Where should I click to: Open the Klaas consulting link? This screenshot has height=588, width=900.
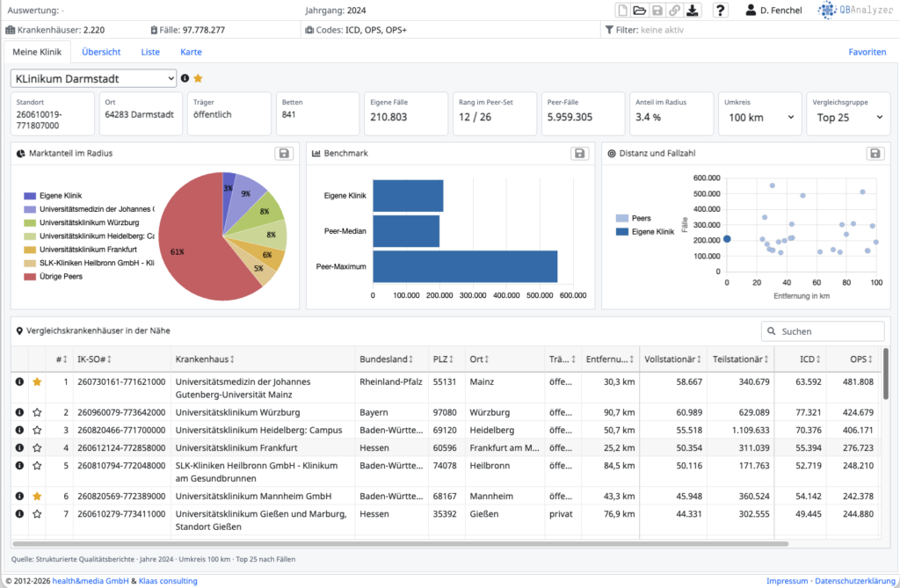(168, 581)
